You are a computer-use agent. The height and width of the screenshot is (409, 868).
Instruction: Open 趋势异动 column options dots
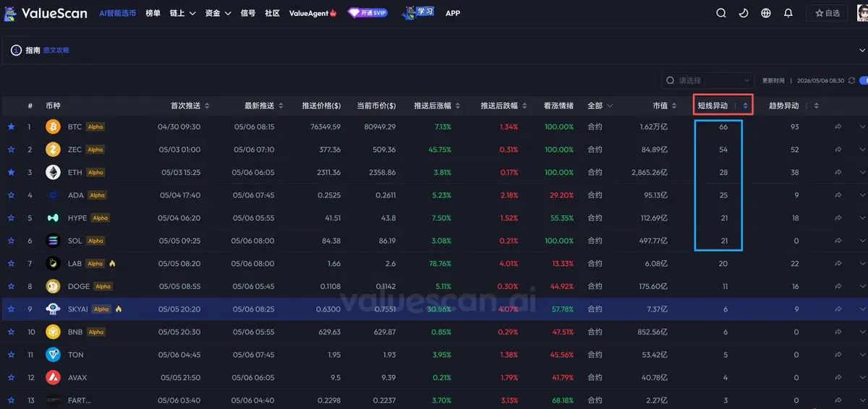[x=807, y=106]
